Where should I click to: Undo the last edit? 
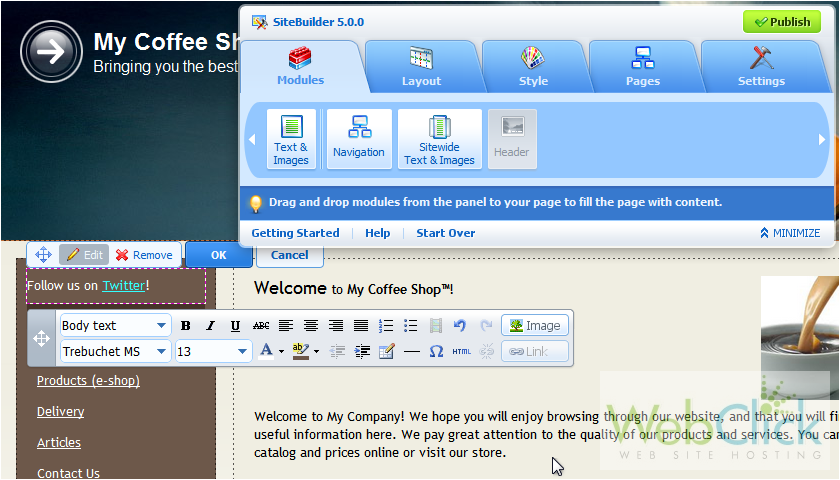pos(460,326)
